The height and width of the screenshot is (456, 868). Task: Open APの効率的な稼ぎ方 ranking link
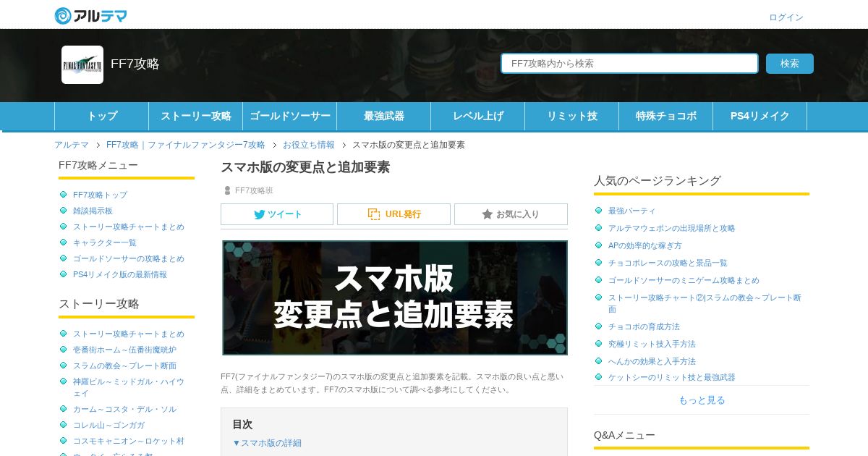(x=644, y=245)
